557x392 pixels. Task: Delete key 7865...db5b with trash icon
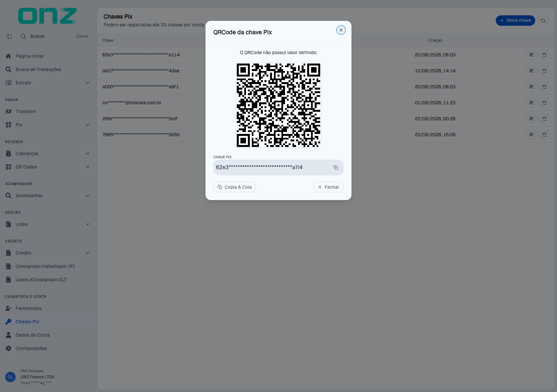544,135
